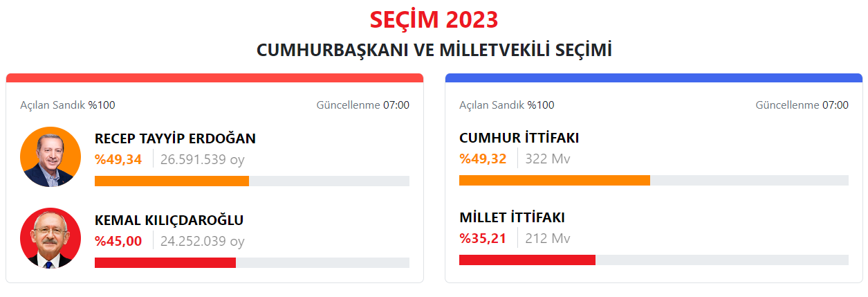The width and height of the screenshot is (868, 297).
Task: Click Kılıçdaroğlu's %45,00 vote percentage
Action: [118, 241]
